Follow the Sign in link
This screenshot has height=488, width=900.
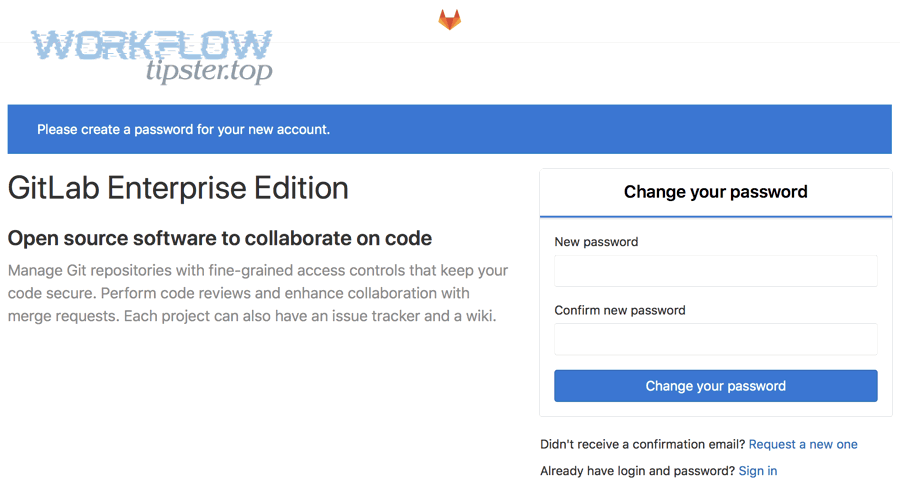(757, 471)
